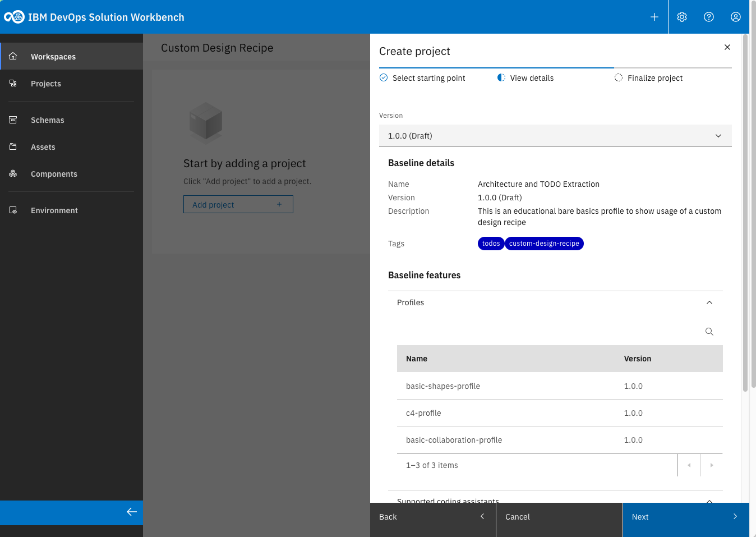Collapse the sidebar with the left arrow
This screenshot has width=756, height=537.
click(x=132, y=512)
